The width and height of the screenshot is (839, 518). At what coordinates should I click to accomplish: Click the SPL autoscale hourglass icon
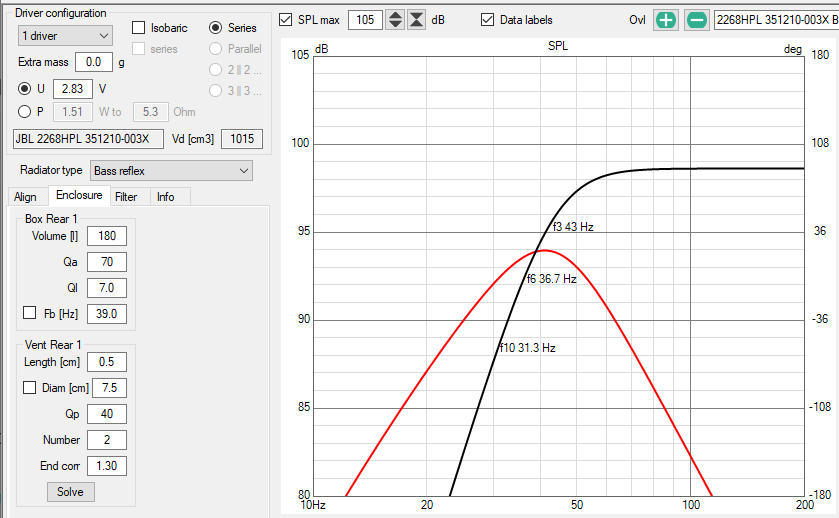coord(416,20)
